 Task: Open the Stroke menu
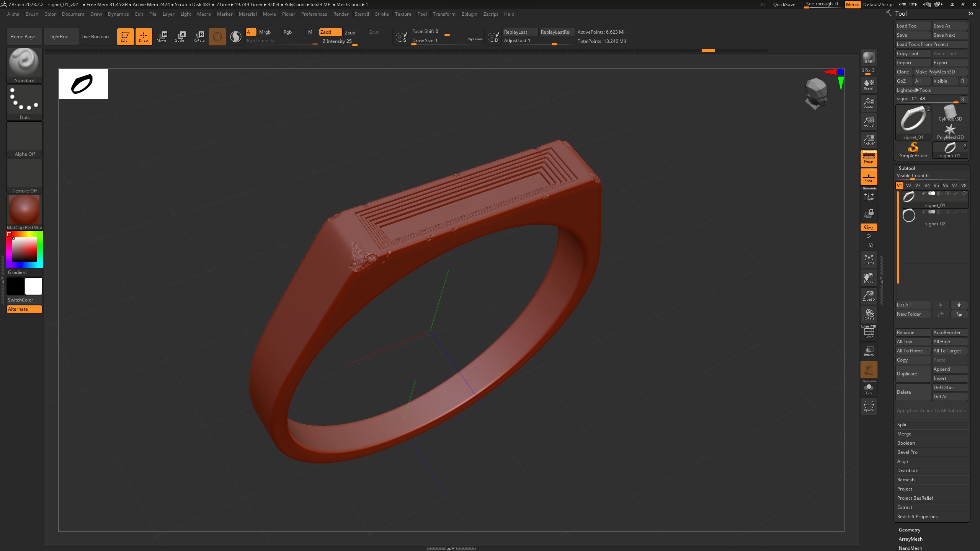click(382, 14)
